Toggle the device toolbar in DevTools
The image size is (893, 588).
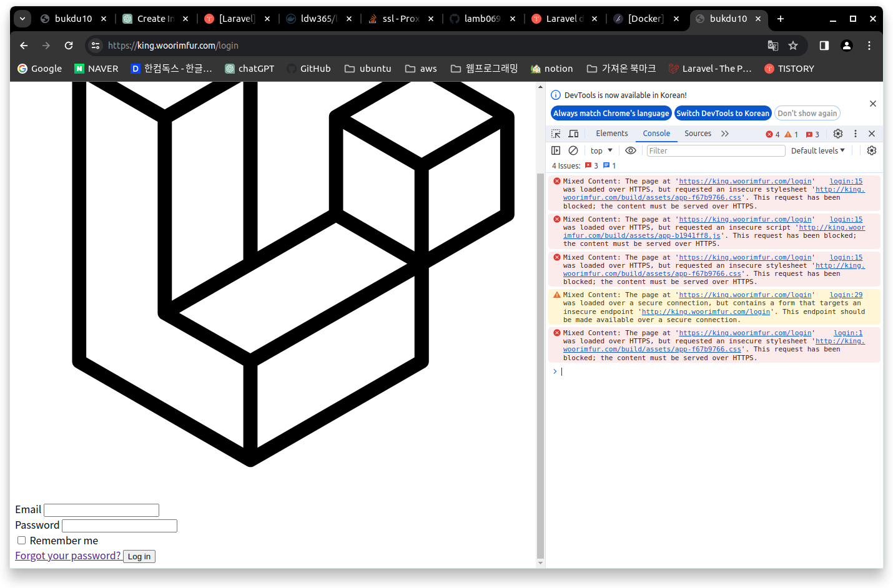click(573, 134)
